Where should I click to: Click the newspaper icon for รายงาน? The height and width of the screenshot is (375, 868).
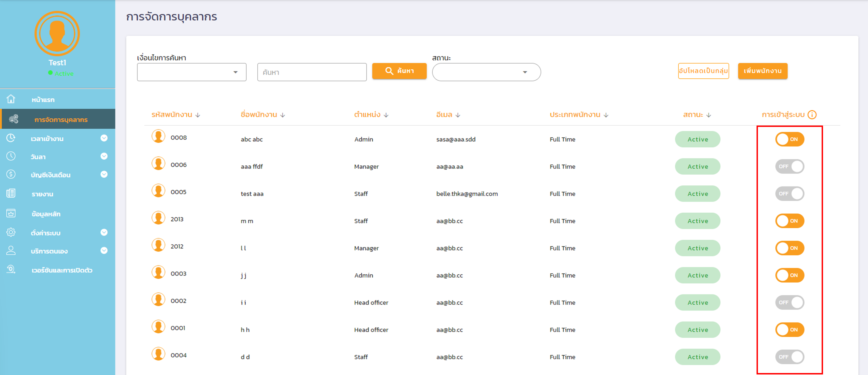[11, 194]
